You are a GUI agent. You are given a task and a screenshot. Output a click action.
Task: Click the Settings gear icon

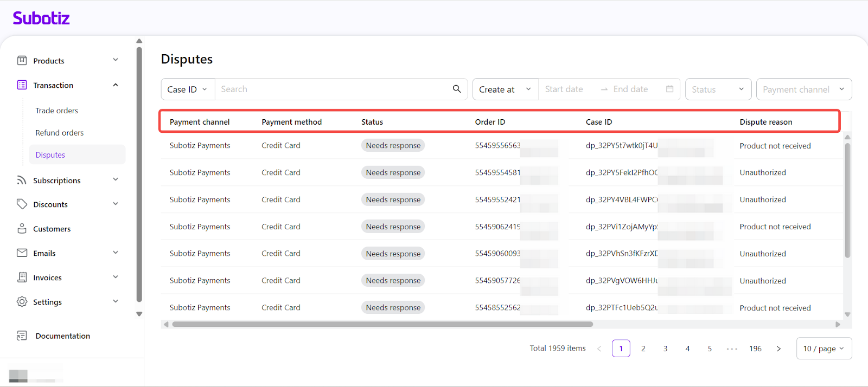pos(22,302)
